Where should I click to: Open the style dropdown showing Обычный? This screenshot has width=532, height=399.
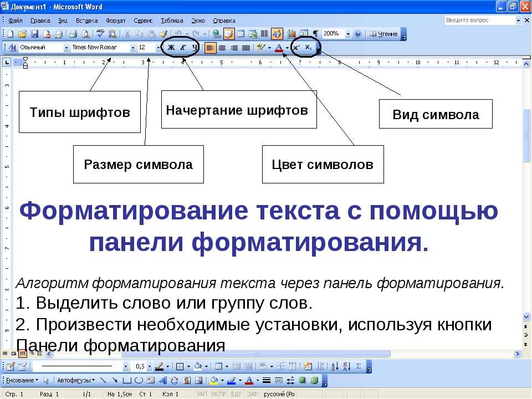[x=66, y=48]
